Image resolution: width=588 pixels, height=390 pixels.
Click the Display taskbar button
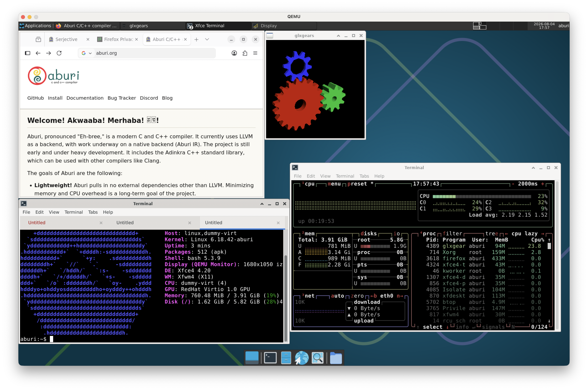pyautogui.click(x=284, y=26)
